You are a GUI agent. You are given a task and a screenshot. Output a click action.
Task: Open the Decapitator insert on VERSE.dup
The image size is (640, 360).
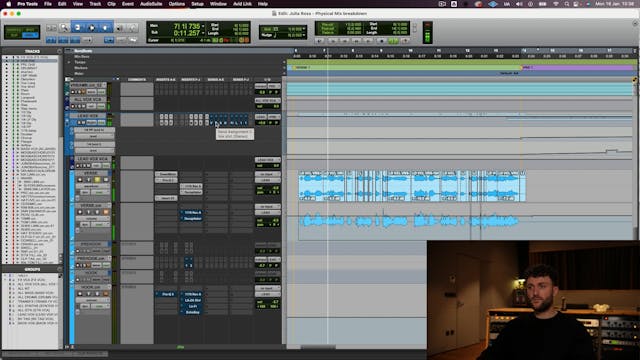pyautogui.click(x=191, y=218)
